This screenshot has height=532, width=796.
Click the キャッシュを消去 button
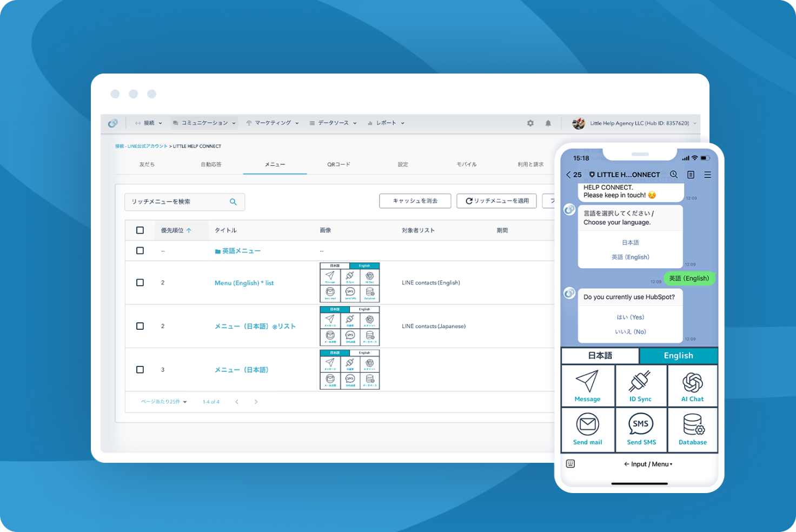coord(415,201)
